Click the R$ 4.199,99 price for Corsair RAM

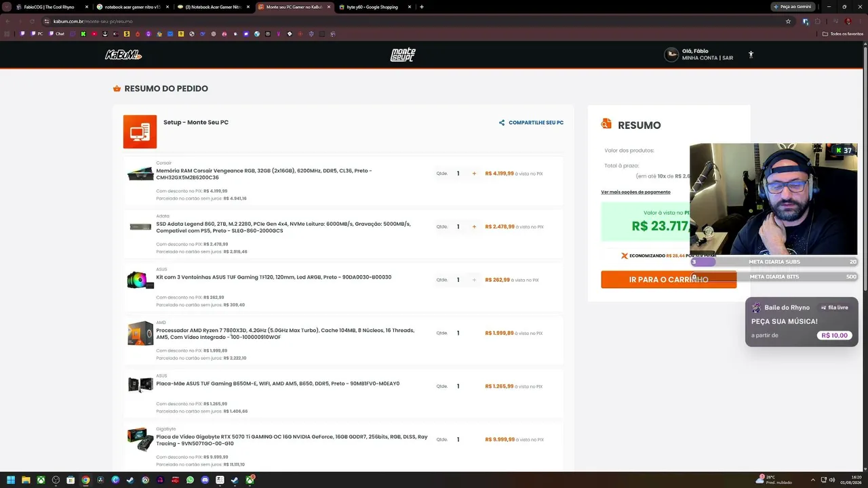[x=499, y=174]
